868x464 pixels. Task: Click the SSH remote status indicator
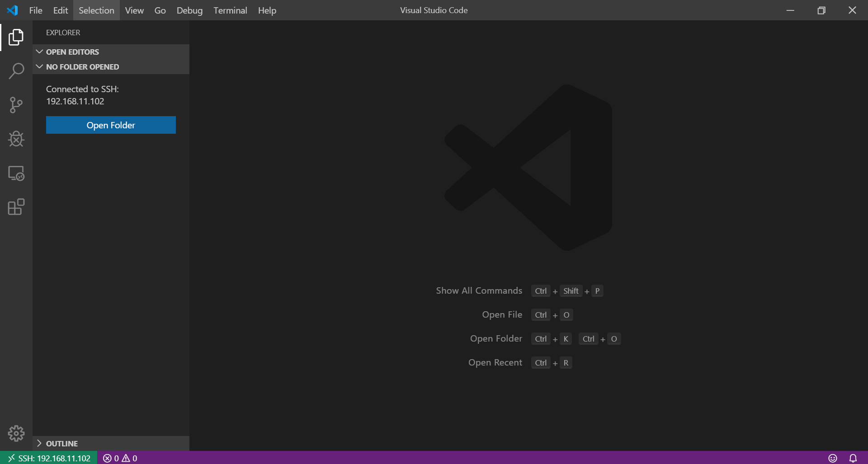click(x=49, y=458)
